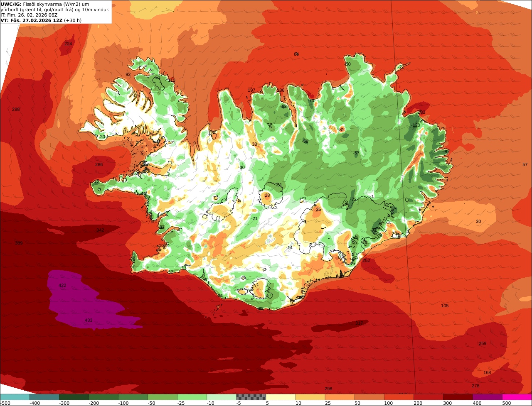The height and width of the screenshot is (406, 532).
Task: Click the teal -400 to -300 legend swatch
Action: click(44, 397)
